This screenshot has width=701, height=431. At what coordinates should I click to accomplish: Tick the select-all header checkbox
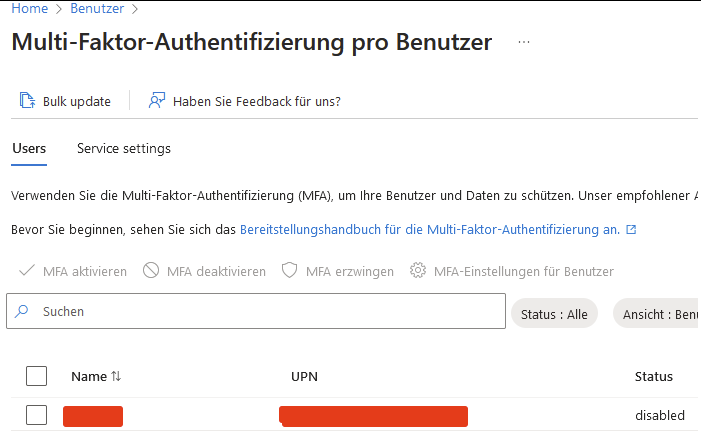click(37, 377)
